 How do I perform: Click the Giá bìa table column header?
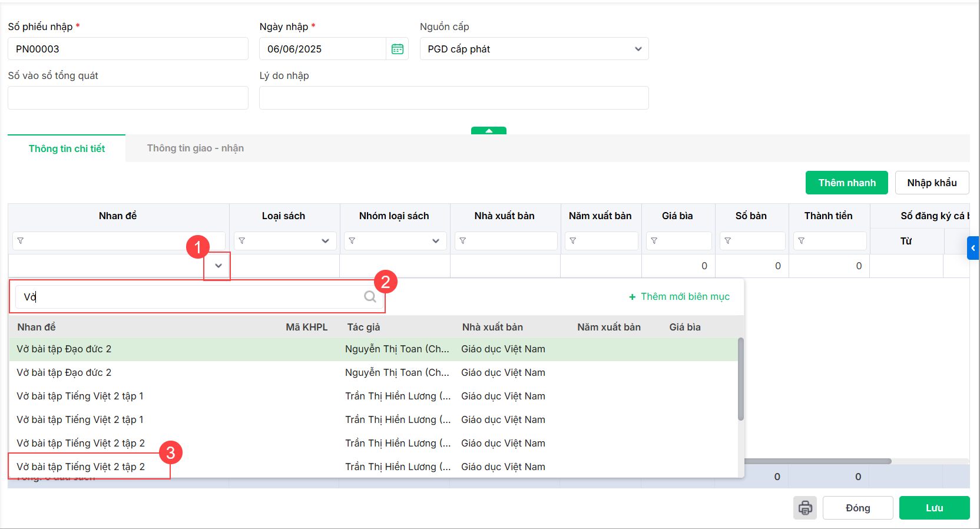677,216
